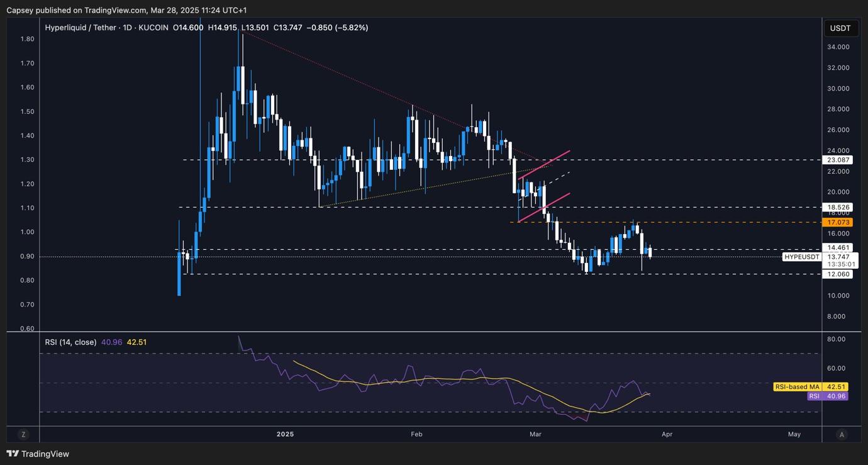Image resolution: width=868 pixels, height=465 pixels.
Task: Click the 80.00 RSI axis tick
Action: pyautogui.click(x=837, y=339)
